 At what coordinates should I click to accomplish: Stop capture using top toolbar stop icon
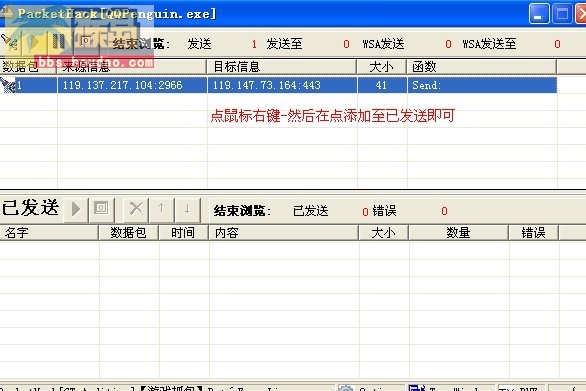click(x=86, y=41)
